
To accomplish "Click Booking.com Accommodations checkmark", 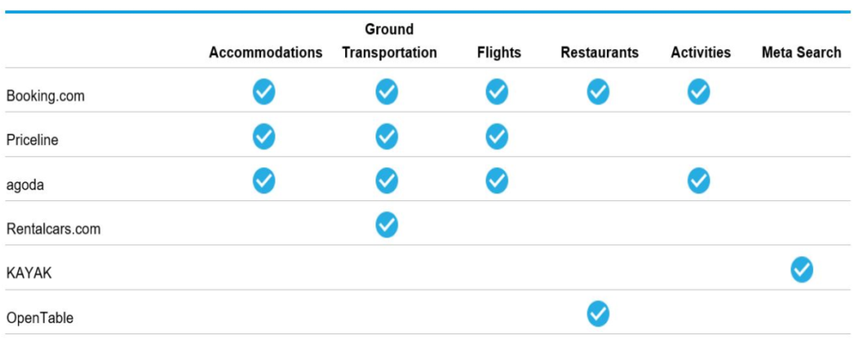I will click(264, 92).
